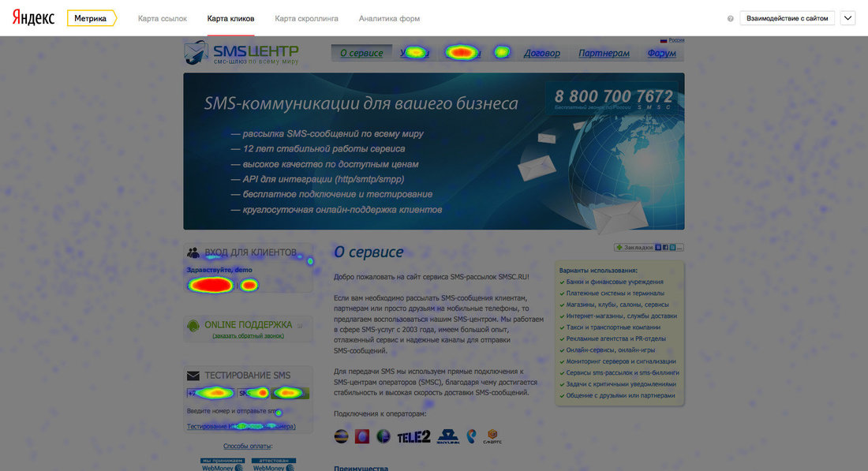Open the Договор menu item
The width and height of the screenshot is (868, 471).
pyautogui.click(x=541, y=54)
